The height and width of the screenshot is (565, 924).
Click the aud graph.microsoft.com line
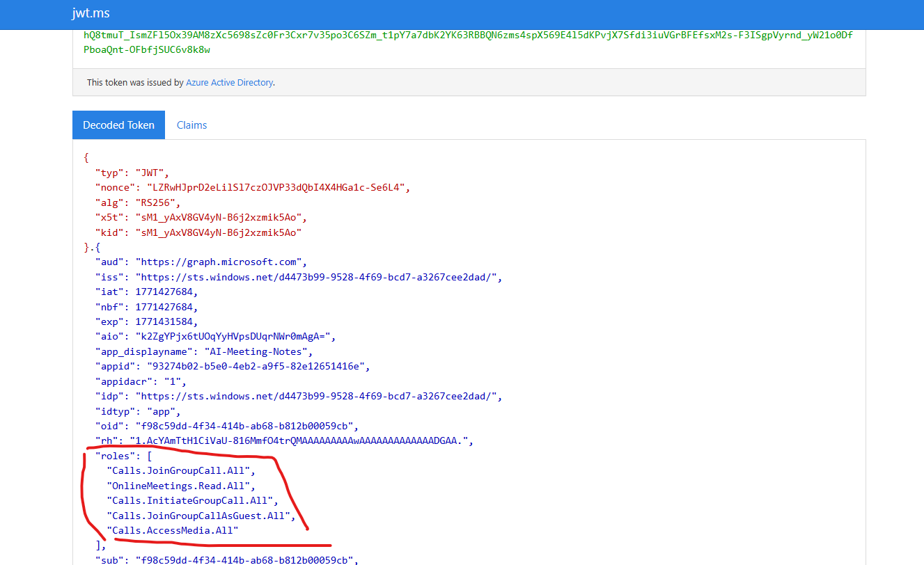(x=201, y=262)
